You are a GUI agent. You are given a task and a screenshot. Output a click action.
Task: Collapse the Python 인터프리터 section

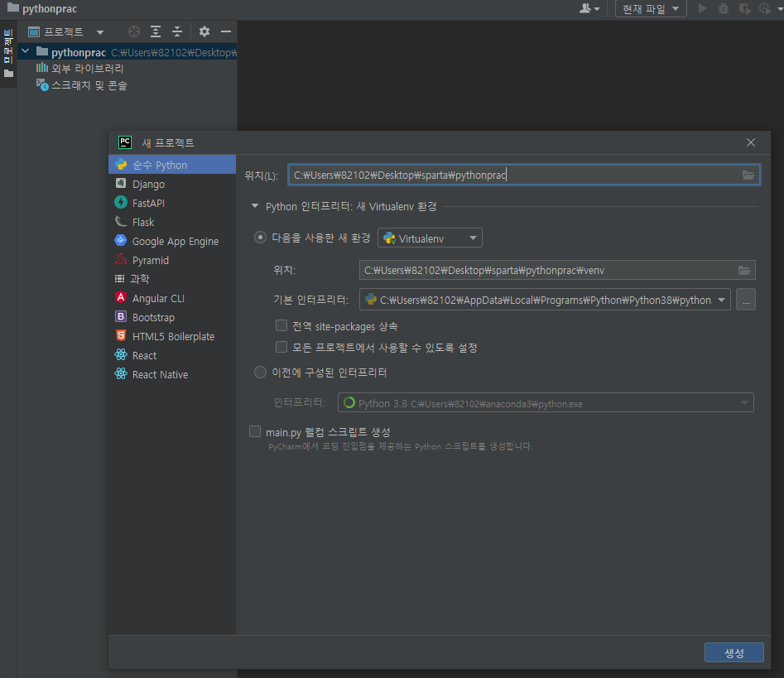tap(255, 206)
